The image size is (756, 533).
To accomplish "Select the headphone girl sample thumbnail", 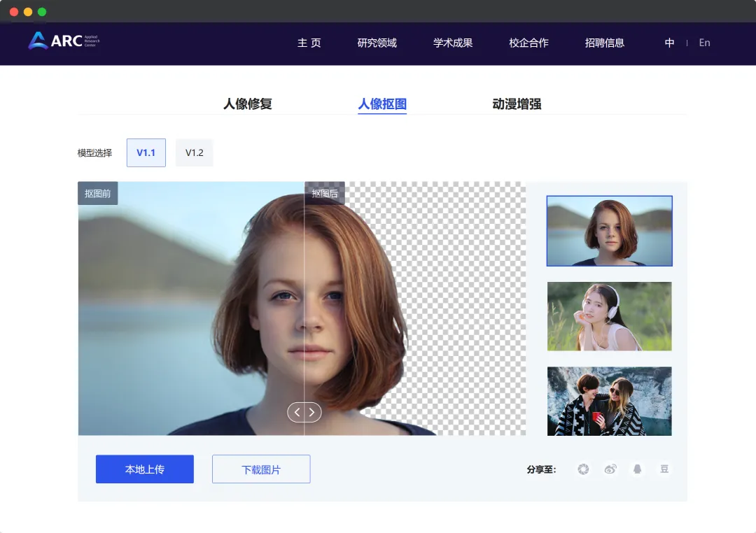I will tap(609, 316).
